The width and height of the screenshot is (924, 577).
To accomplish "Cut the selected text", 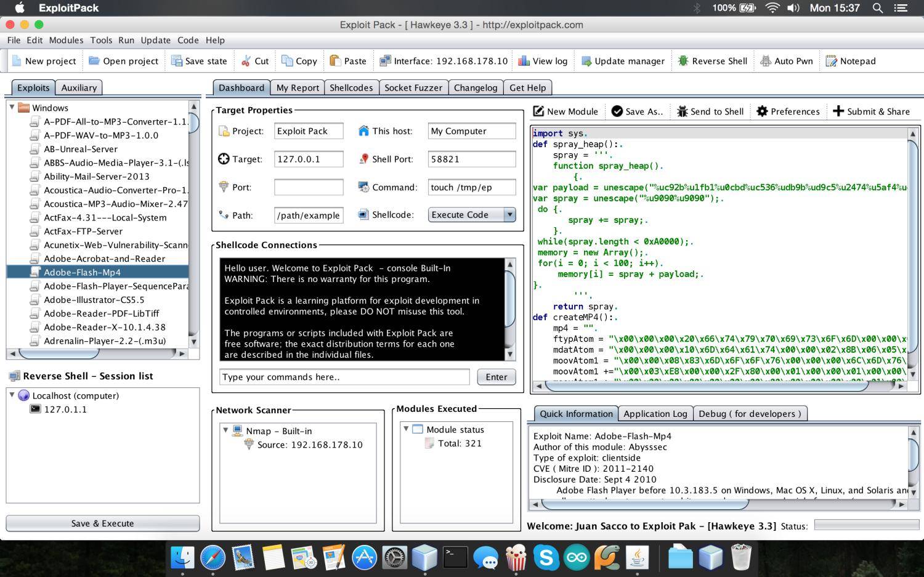I will [255, 61].
